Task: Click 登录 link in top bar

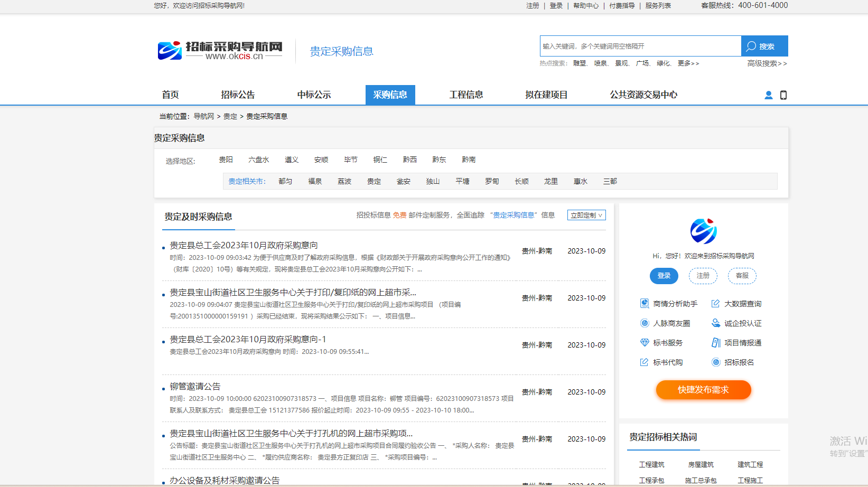Action: [556, 6]
